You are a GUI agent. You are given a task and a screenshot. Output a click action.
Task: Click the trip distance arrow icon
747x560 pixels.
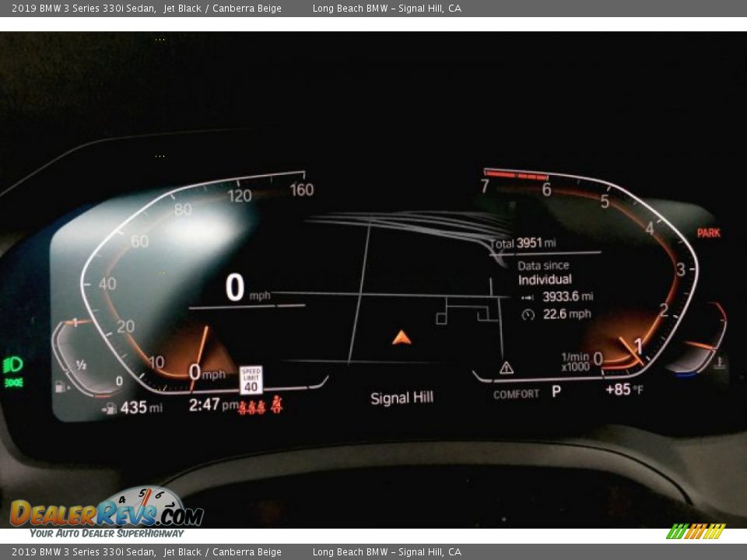click(x=528, y=296)
